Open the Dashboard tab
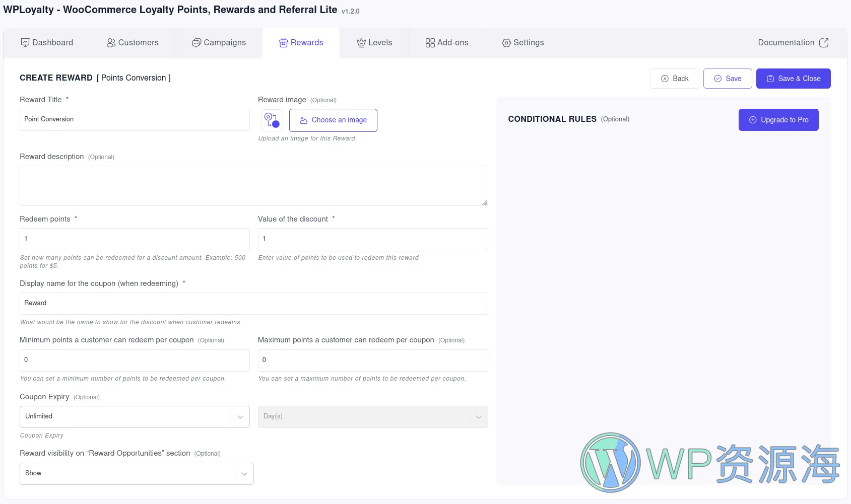 click(x=47, y=43)
